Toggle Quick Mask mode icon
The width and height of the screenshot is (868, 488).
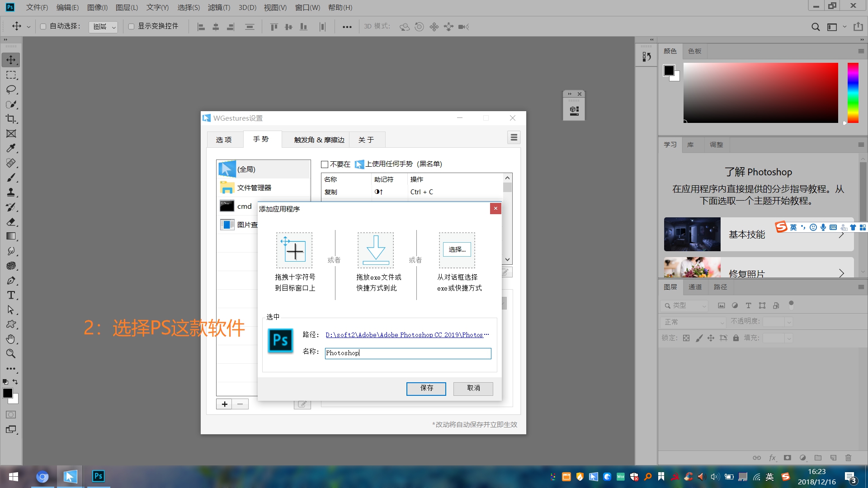(x=11, y=415)
